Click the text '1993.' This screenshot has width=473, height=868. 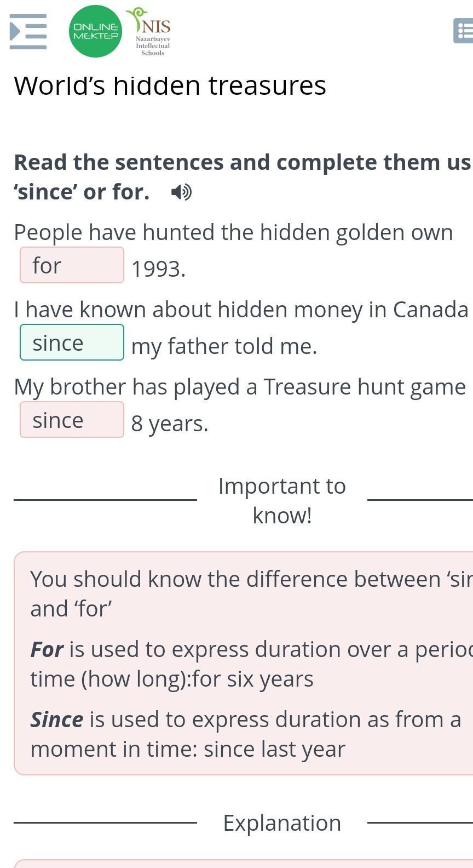click(x=159, y=269)
